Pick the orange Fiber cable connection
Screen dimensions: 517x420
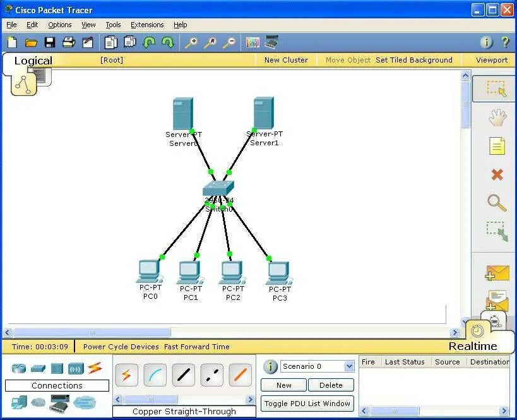[241, 375]
